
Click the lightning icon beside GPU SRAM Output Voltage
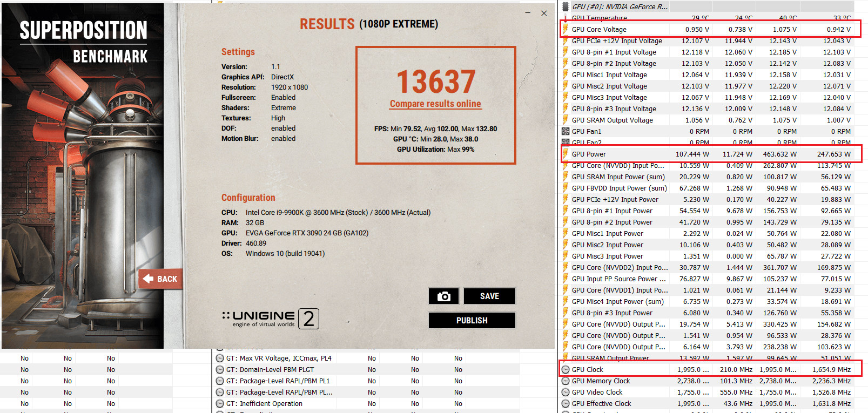(566, 120)
